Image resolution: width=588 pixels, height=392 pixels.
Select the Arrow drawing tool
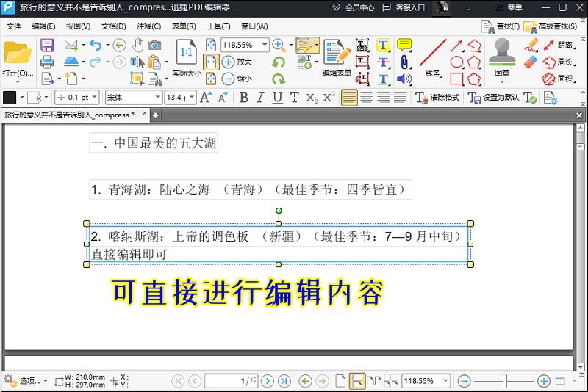(x=456, y=46)
